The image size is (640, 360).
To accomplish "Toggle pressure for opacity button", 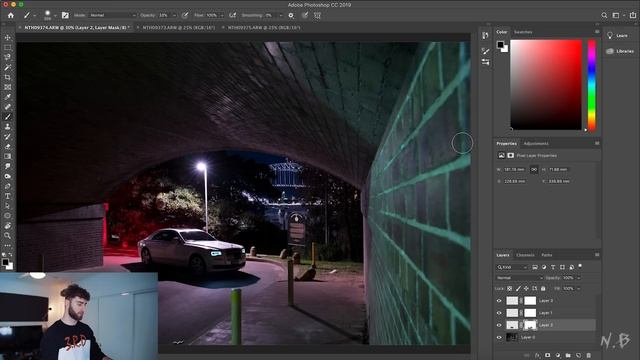I will [x=185, y=15].
